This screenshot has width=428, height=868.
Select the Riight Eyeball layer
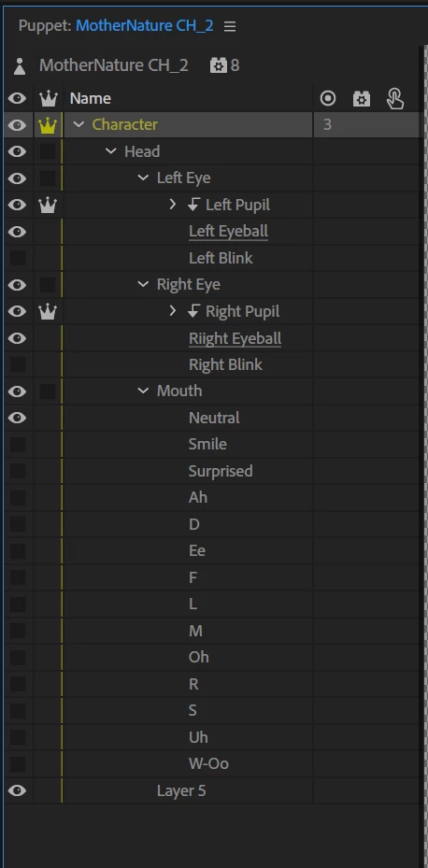pyautogui.click(x=235, y=338)
